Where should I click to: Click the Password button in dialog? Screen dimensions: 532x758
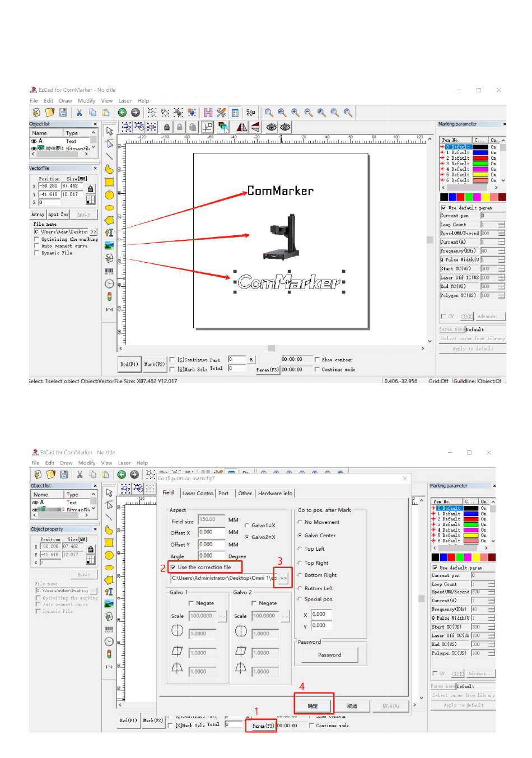329,654
